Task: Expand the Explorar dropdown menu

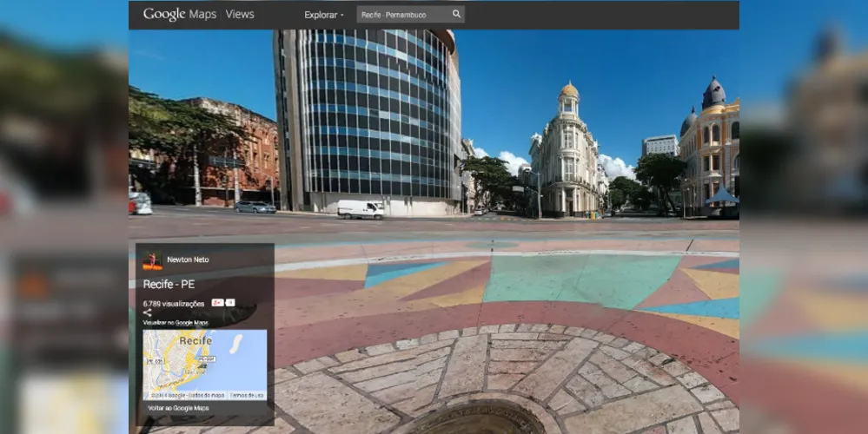Action: (x=324, y=15)
